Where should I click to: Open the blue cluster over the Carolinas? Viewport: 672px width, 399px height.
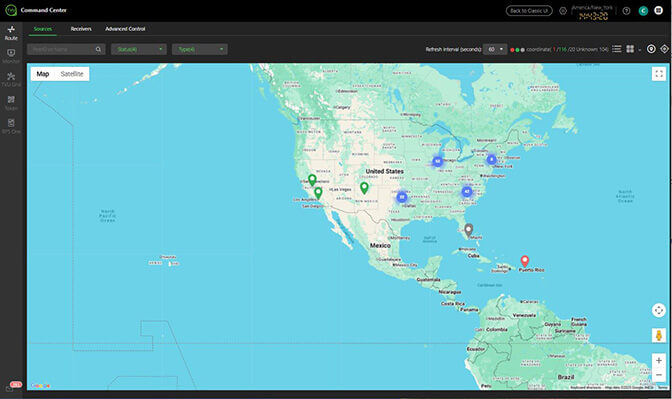tap(467, 192)
